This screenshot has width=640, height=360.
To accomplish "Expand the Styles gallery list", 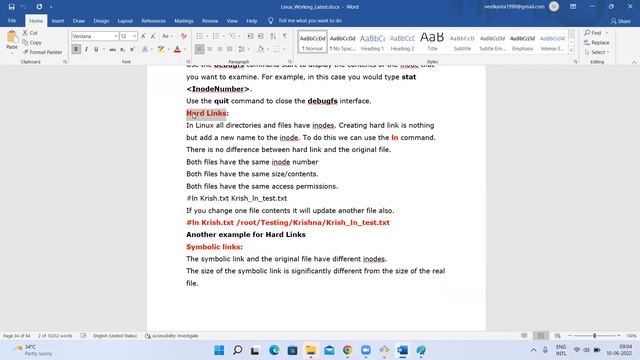I will (x=571, y=50).
